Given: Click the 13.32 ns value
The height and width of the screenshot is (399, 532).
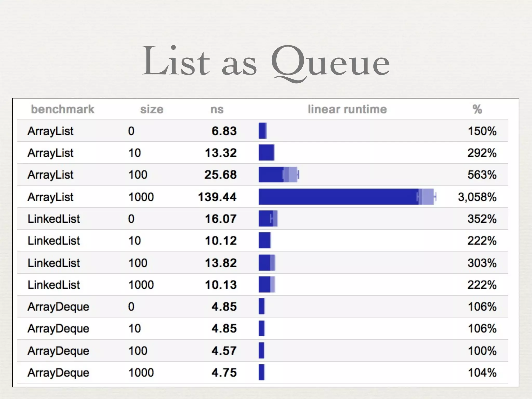Looking at the screenshot, I should pos(221,152).
